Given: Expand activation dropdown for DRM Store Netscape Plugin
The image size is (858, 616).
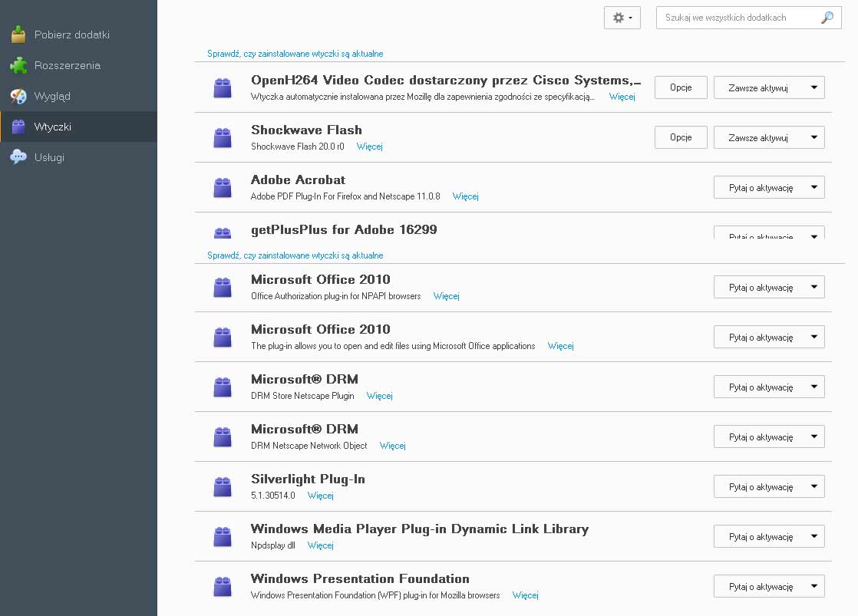Looking at the screenshot, I should point(769,387).
